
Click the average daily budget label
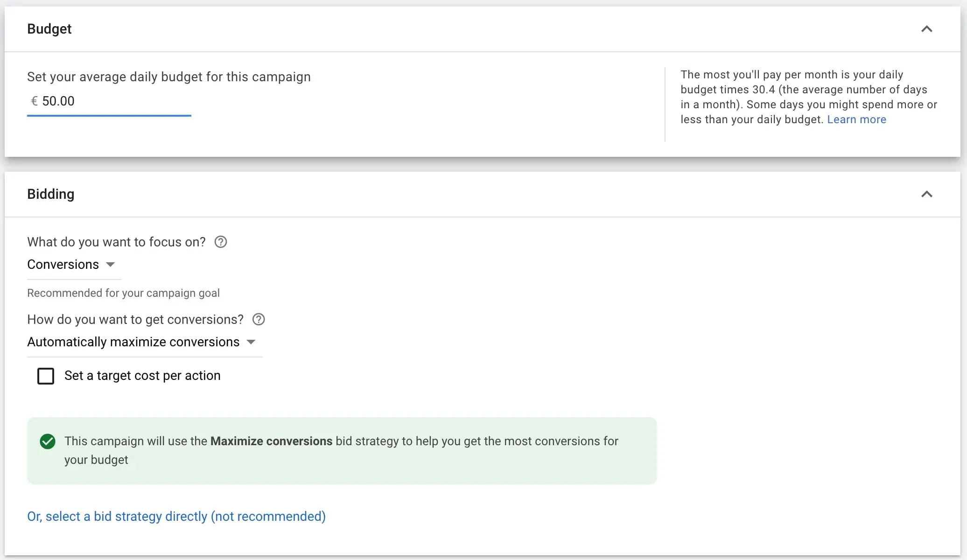pyautogui.click(x=169, y=77)
